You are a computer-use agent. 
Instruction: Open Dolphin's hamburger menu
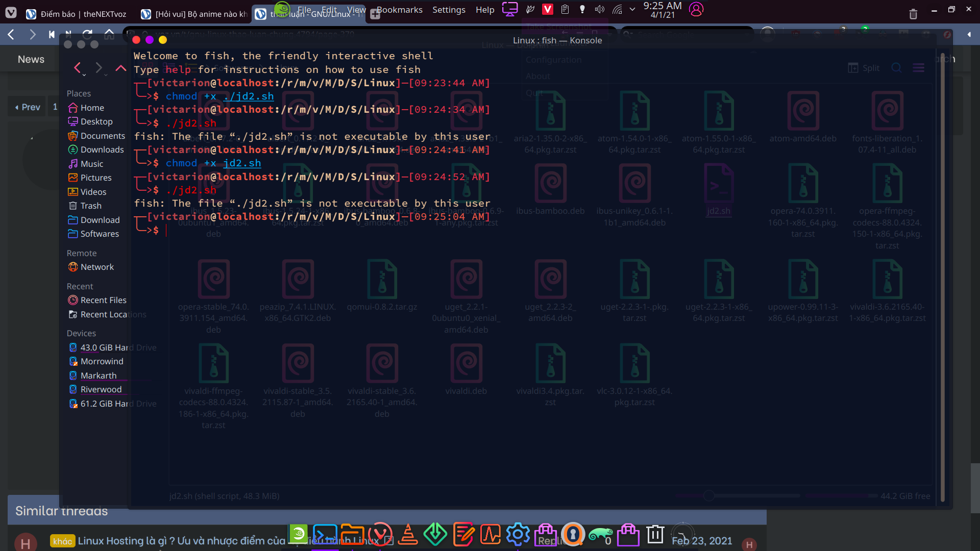pos(918,68)
